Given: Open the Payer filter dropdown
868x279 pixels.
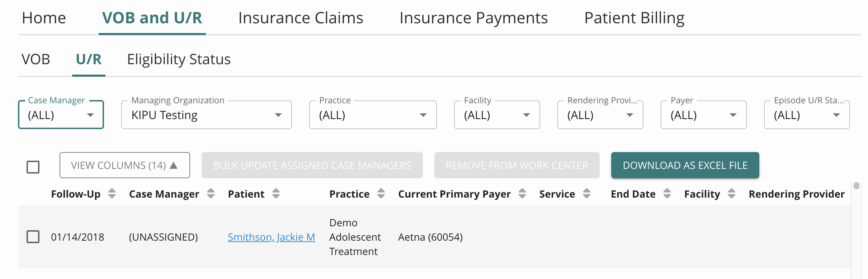Looking at the screenshot, I should pos(703,115).
